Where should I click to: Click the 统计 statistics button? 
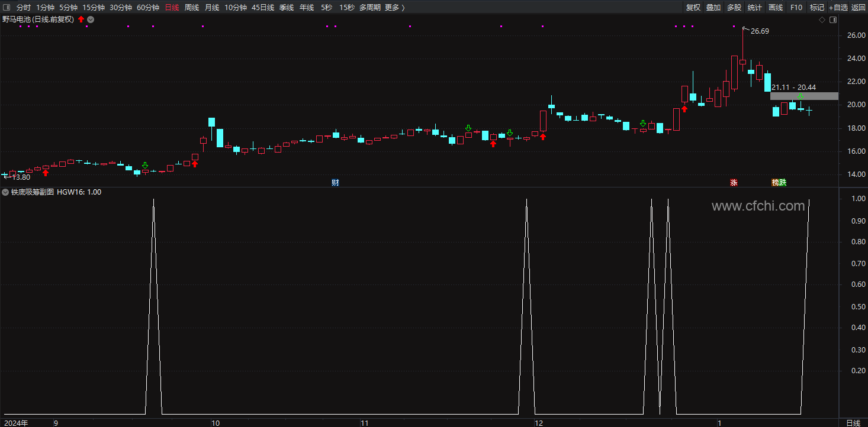(x=755, y=8)
